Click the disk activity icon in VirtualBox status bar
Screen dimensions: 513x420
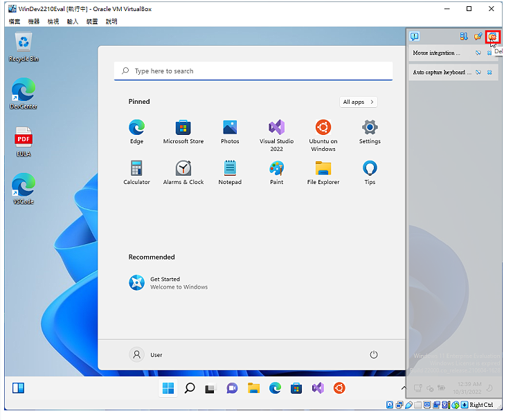click(x=390, y=405)
